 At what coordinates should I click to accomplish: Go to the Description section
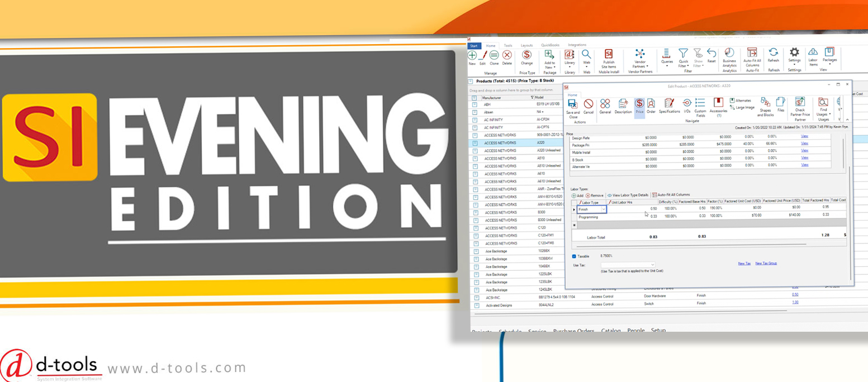coord(623,106)
